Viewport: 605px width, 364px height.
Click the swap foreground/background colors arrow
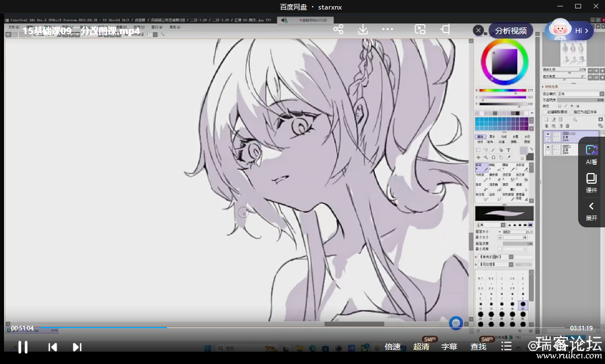coord(531,149)
